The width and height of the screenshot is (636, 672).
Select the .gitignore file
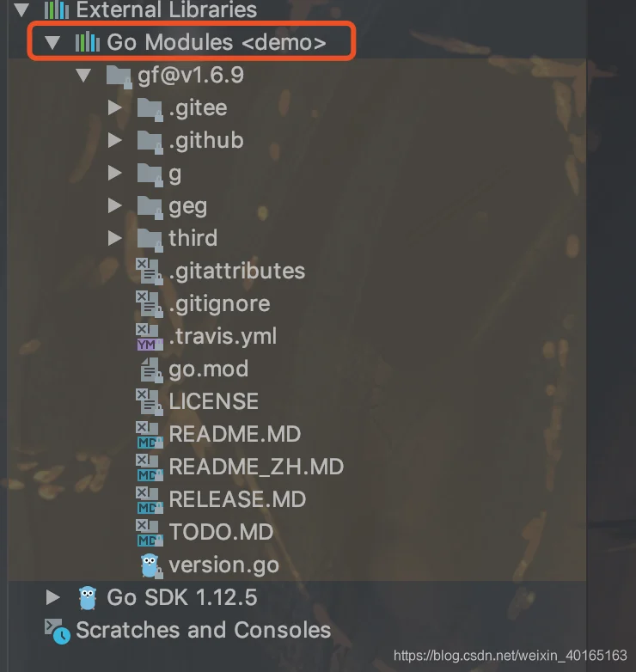(219, 304)
